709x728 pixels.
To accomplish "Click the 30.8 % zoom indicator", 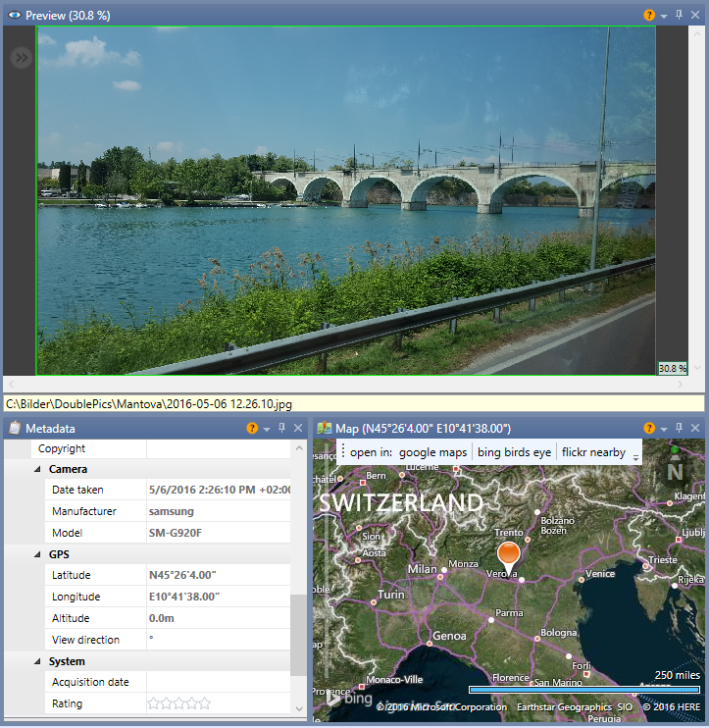I will coord(673,368).
